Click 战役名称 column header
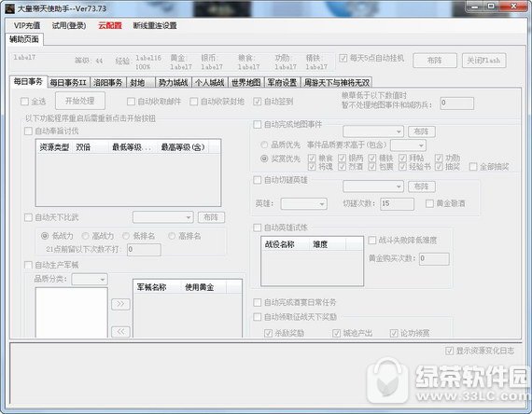This screenshot has width=532, height=414. (x=285, y=244)
